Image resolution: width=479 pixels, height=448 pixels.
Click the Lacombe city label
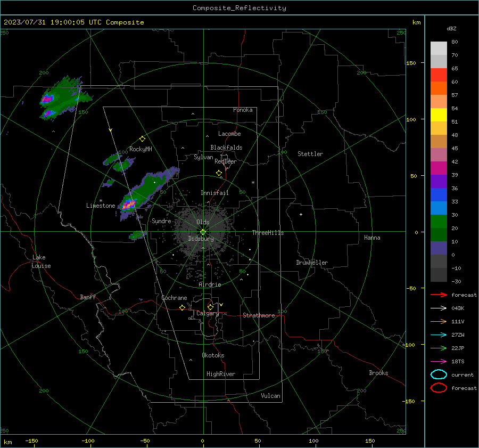pos(229,134)
